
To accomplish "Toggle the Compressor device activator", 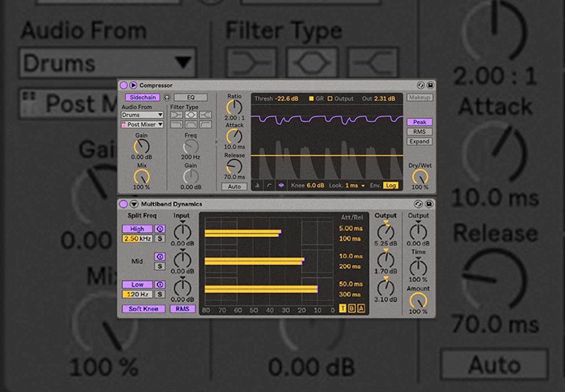I will pyautogui.click(x=123, y=85).
